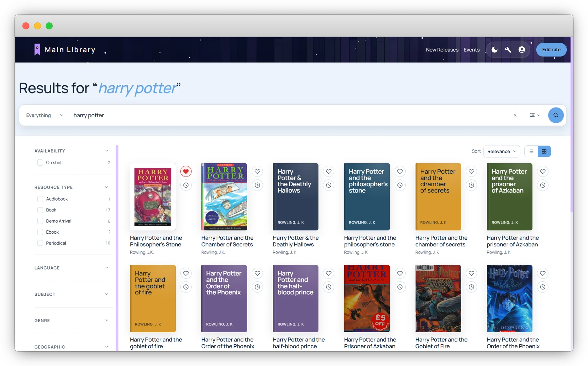
Task: Open the Events page
Action: coord(471,50)
